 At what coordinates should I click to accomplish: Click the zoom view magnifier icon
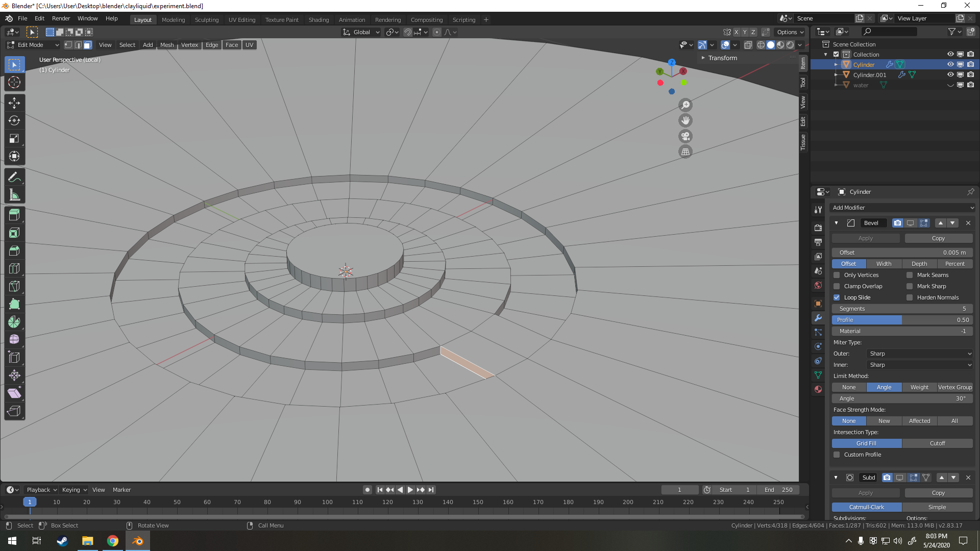pos(685,105)
